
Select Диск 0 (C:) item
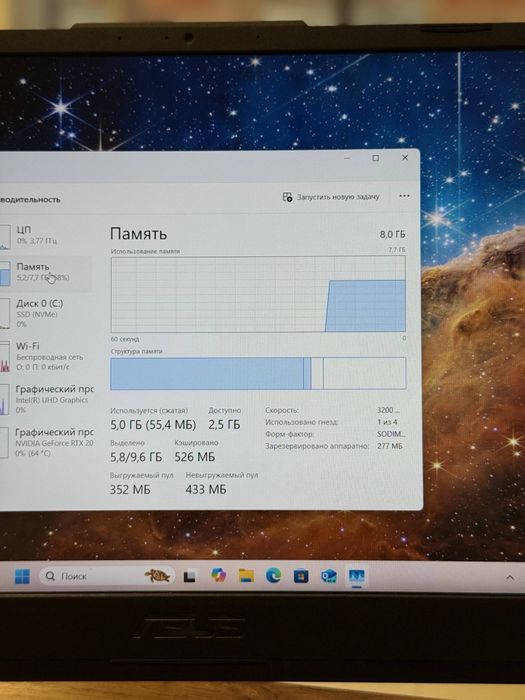[x=46, y=313]
